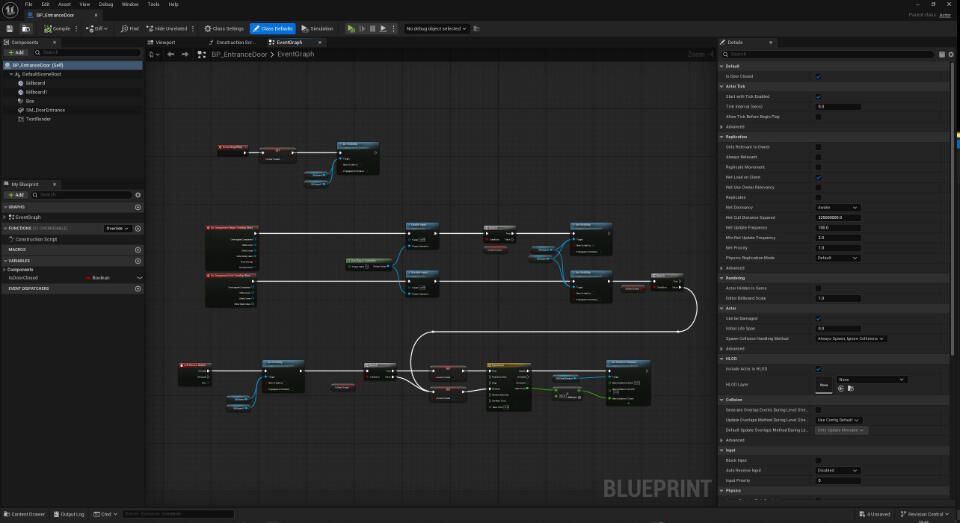Open the Net Dormancy dropdown

838,208
